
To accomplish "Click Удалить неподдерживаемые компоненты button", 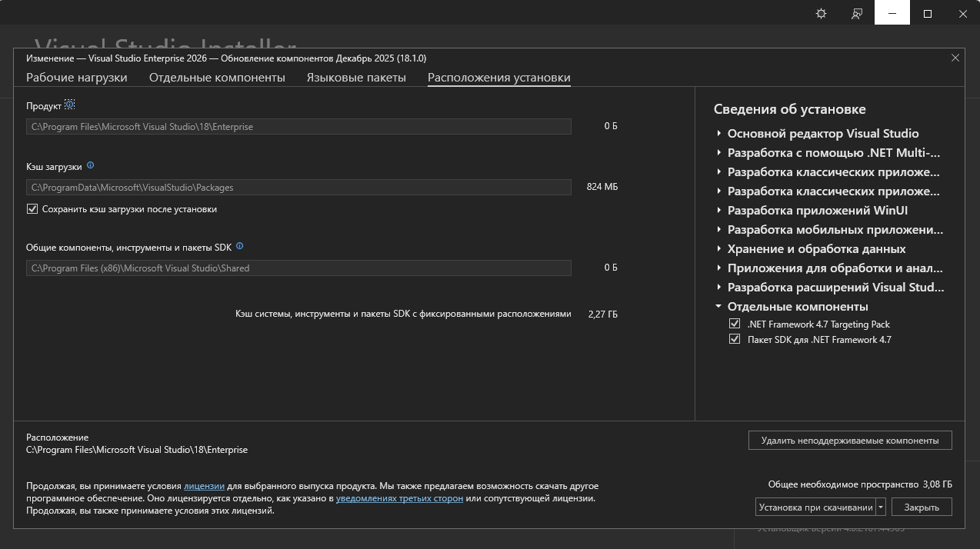I will click(x=849, y=441).
